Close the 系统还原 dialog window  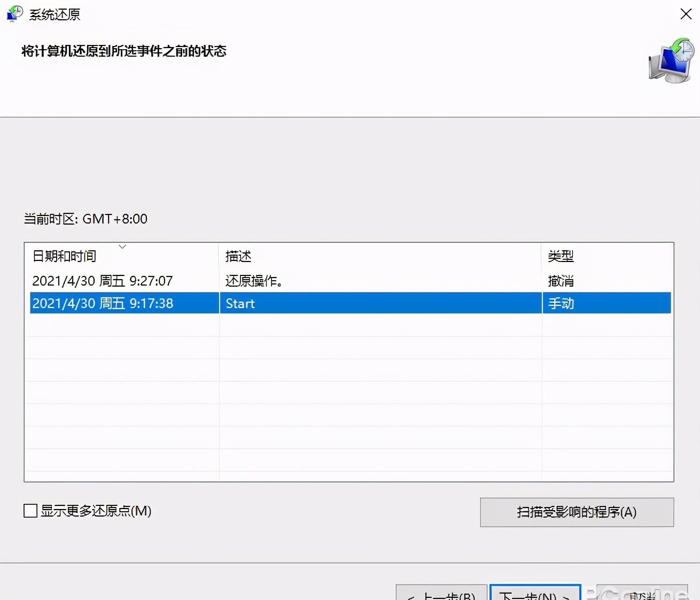(686, 14)
